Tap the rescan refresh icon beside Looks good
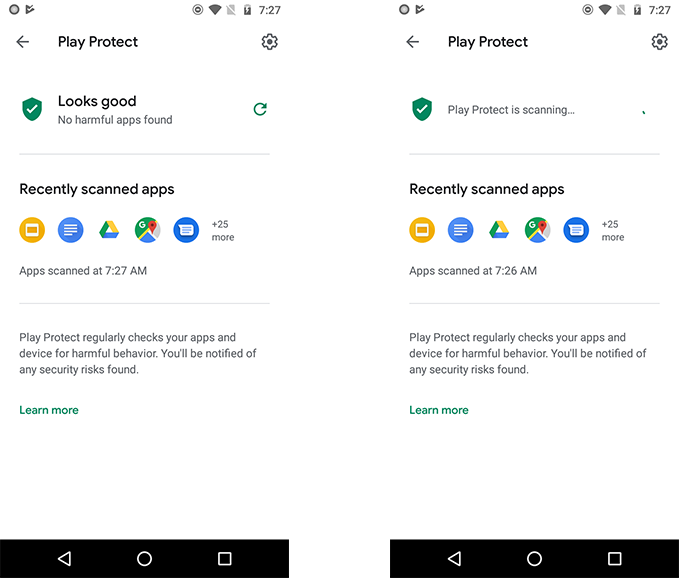This screenshot has height=578, width=679. (x=260, y=109)
